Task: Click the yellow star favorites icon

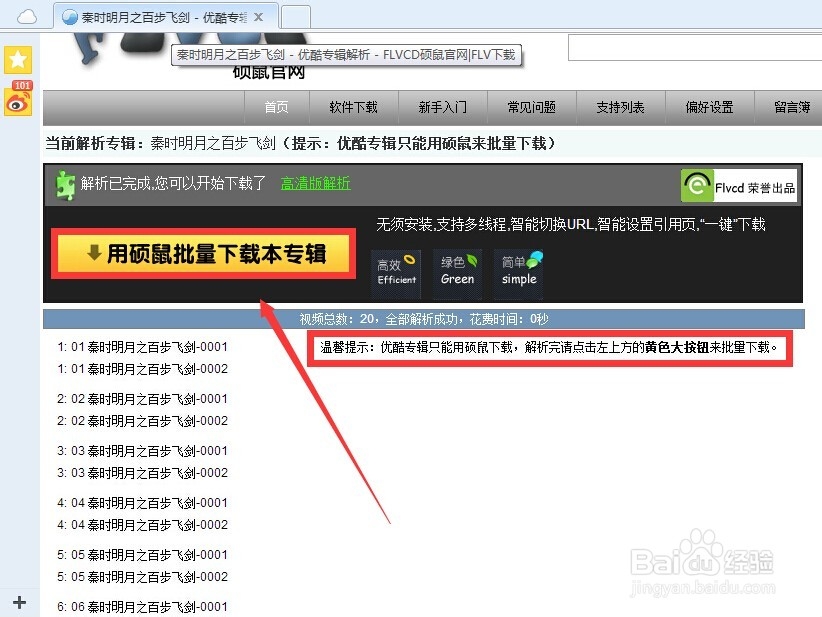Action: (x=18, y=59)
